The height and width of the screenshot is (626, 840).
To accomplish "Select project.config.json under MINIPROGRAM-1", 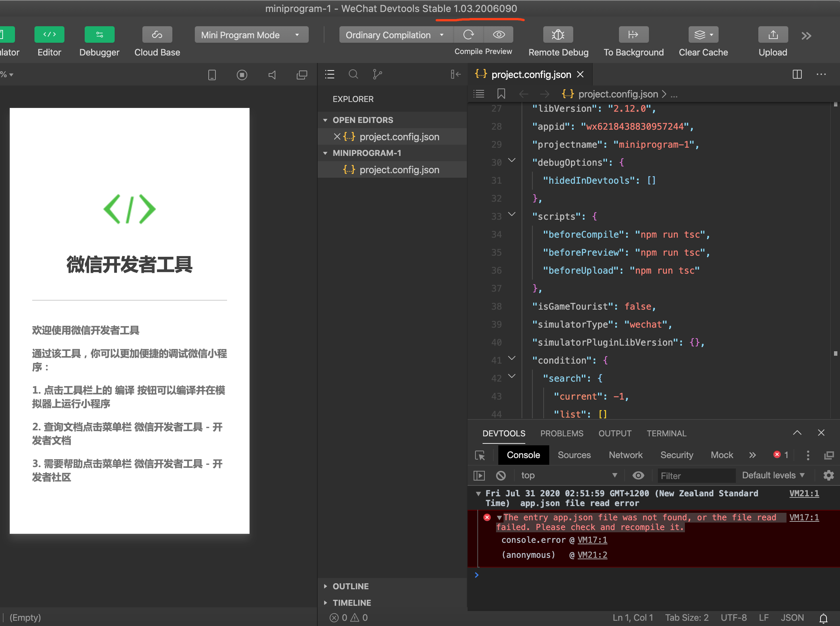I will click(x=392, y=169).
